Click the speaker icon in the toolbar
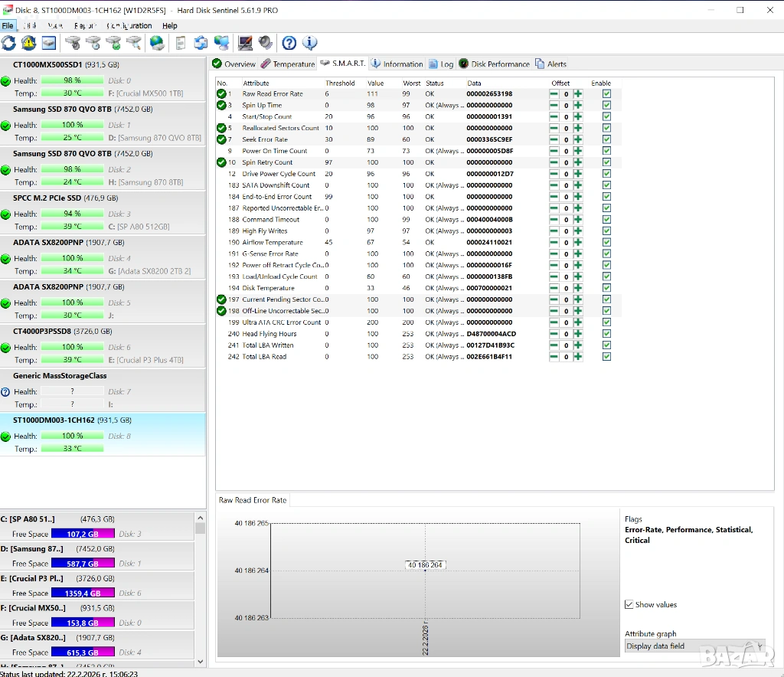 [266, 43]
